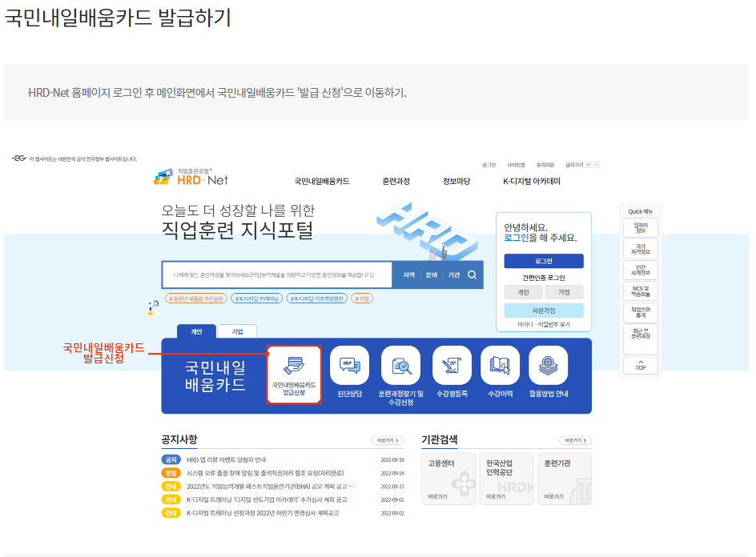Click 바로가기 next to 기관검색
Image resolution: width=756 pixels, height=557 pixels.
pyautogui.click(x=575, y=440)
